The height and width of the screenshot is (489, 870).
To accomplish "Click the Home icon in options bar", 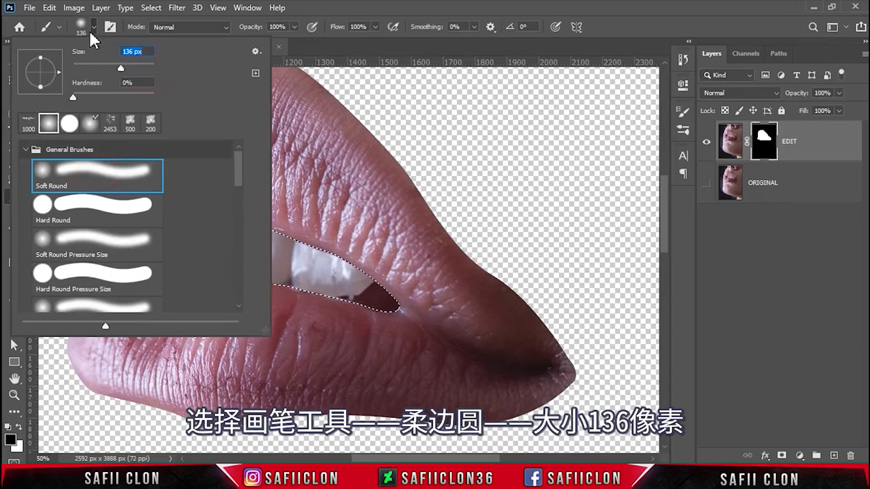I will [19, 27].
